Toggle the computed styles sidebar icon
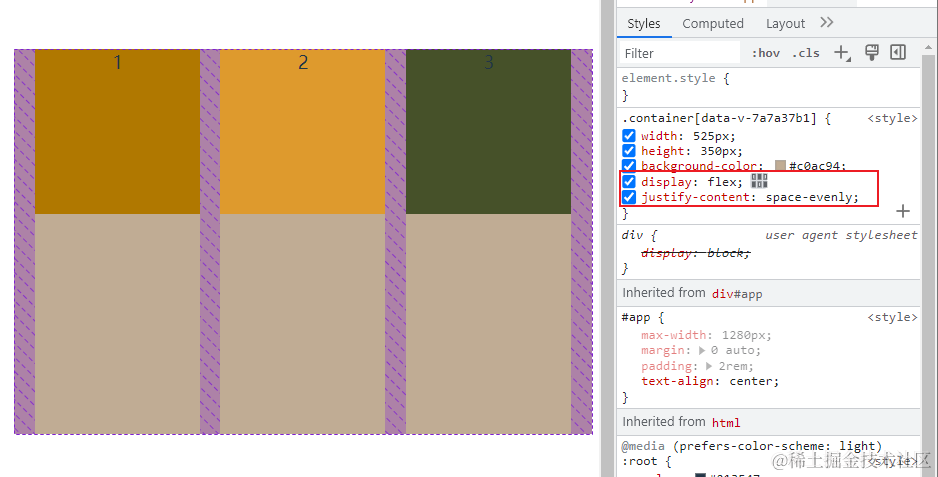 click(898, 53)
